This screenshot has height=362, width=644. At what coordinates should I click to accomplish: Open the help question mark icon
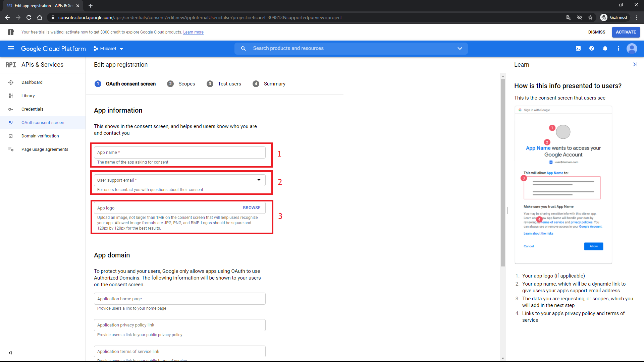[592, 49]
